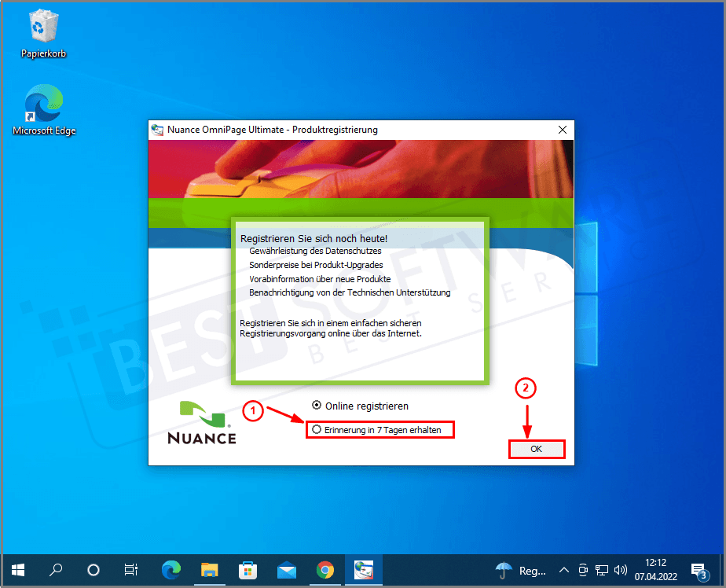This screenshot has width=726, height=588.
Task: Open File Explorer from the taskbar
Action: tap(209, 570)
